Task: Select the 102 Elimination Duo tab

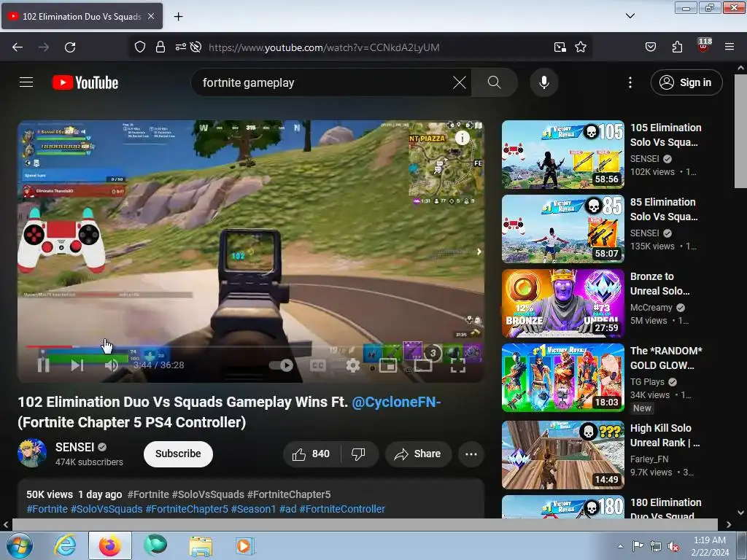Action: (82, 16)
